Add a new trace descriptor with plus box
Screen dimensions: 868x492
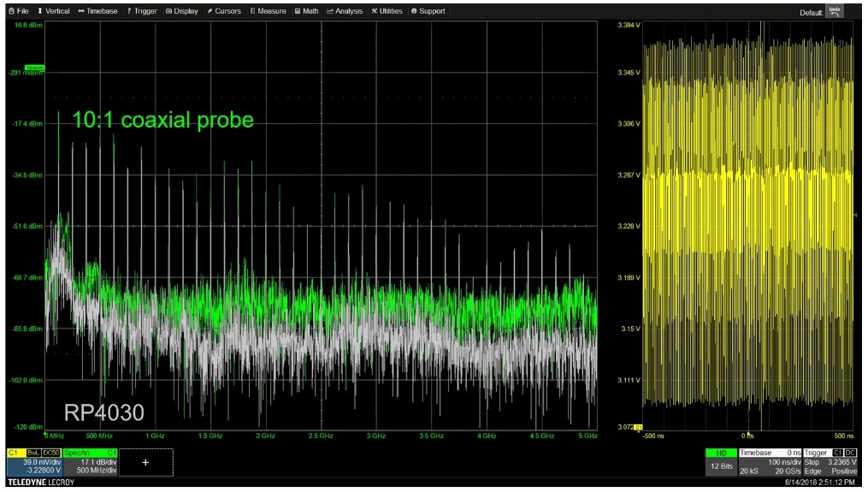pyautogui.click(x=145, y=462)
